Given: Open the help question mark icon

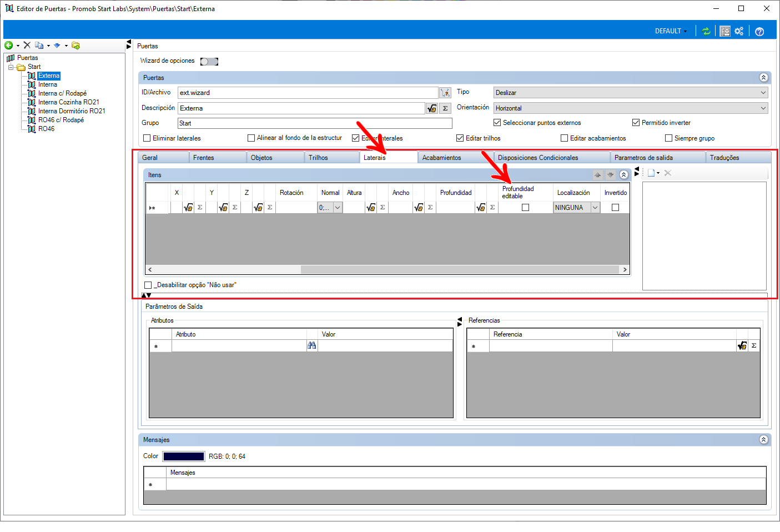Looking at the screenshot, I should point(759,32).
